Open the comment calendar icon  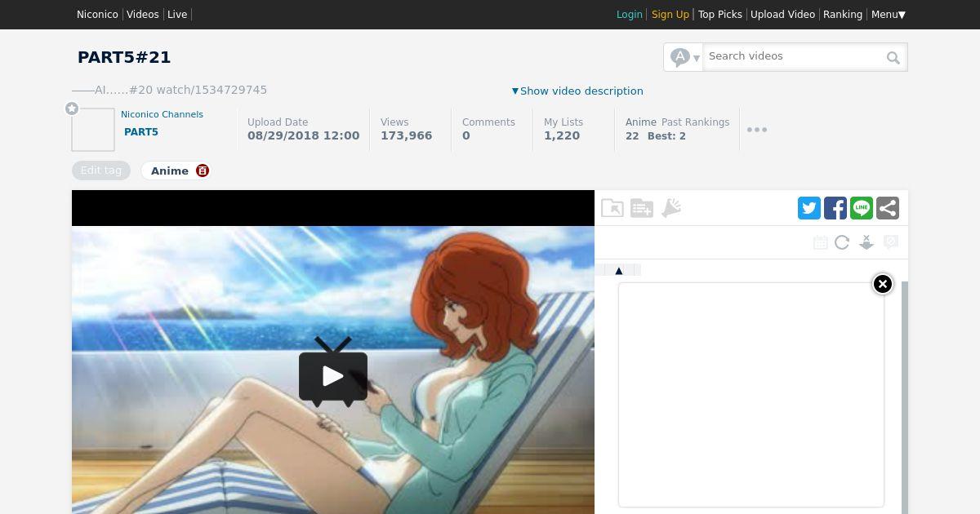[821, 242]
